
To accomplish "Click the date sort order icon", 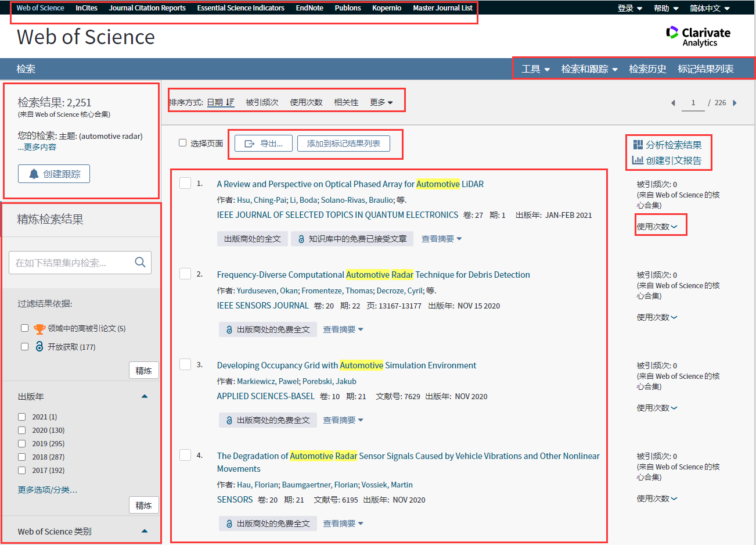I will click(230, 102).
